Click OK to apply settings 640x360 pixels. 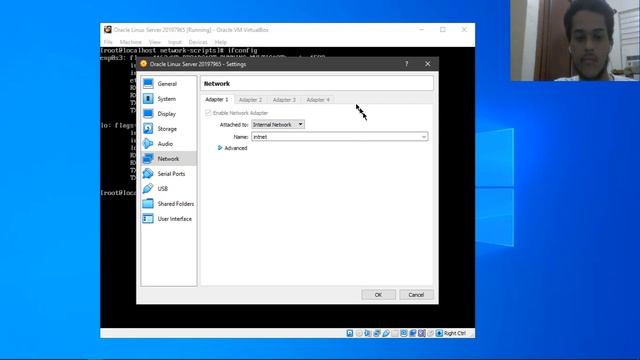tap(378, 295)
